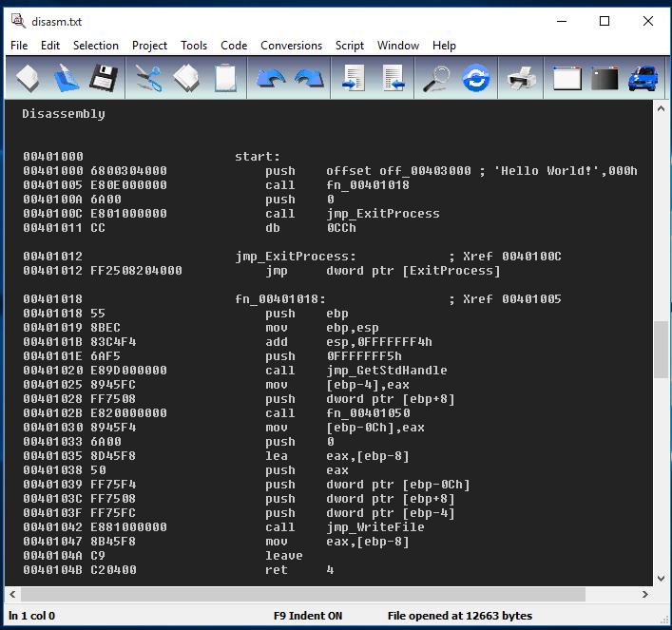Click the vertical scrollbar thumb
672x630 pixels.
click(x=661, y=350)
